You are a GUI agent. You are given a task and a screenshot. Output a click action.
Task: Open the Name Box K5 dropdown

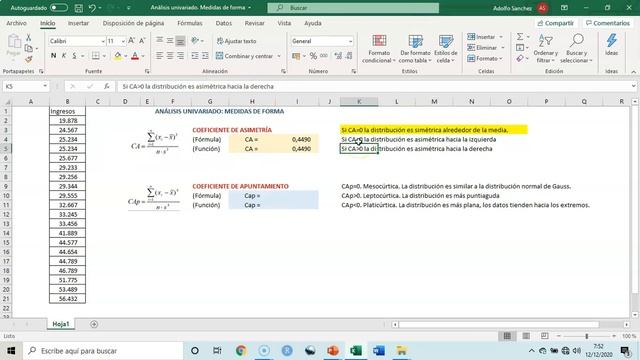(45, 87)
